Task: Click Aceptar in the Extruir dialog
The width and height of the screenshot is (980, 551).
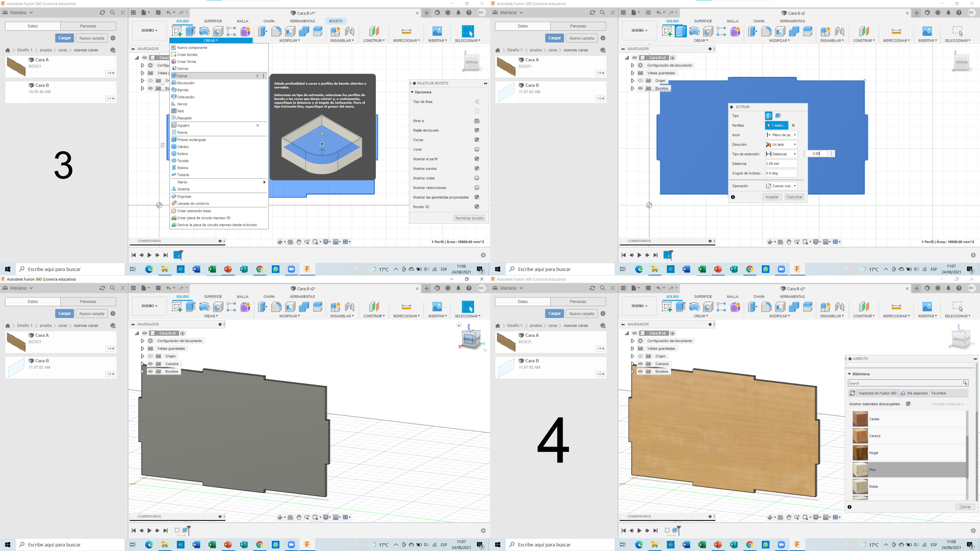Action: click(x=772, y=197)
